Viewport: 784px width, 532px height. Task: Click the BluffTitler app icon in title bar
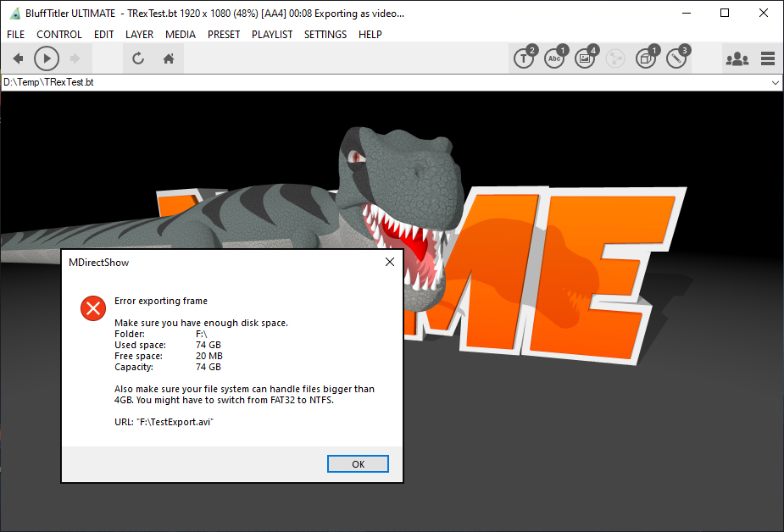[x=15, y=14]
